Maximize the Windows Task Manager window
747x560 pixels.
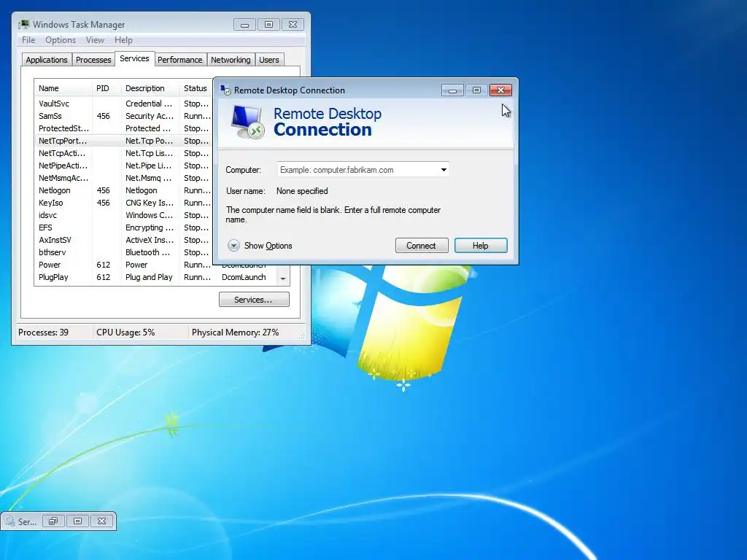[268, 24]
